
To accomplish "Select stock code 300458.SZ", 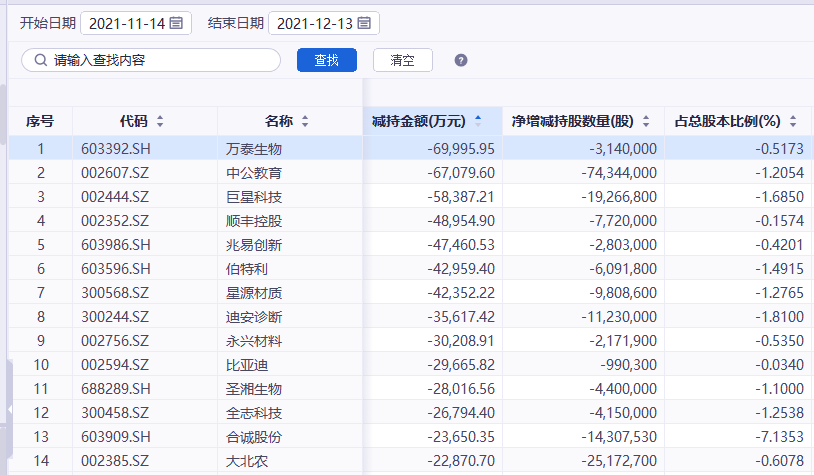I will click(115, 413).
